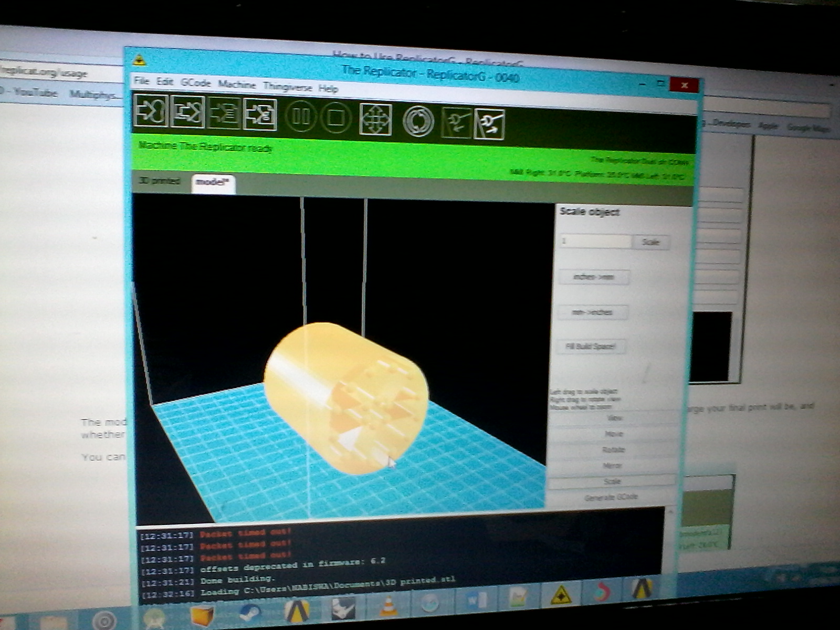Image resolution: width=840 pixels, height=630 pixels.
Task: Switch to the Move tool panel
Action: (614, 434)
